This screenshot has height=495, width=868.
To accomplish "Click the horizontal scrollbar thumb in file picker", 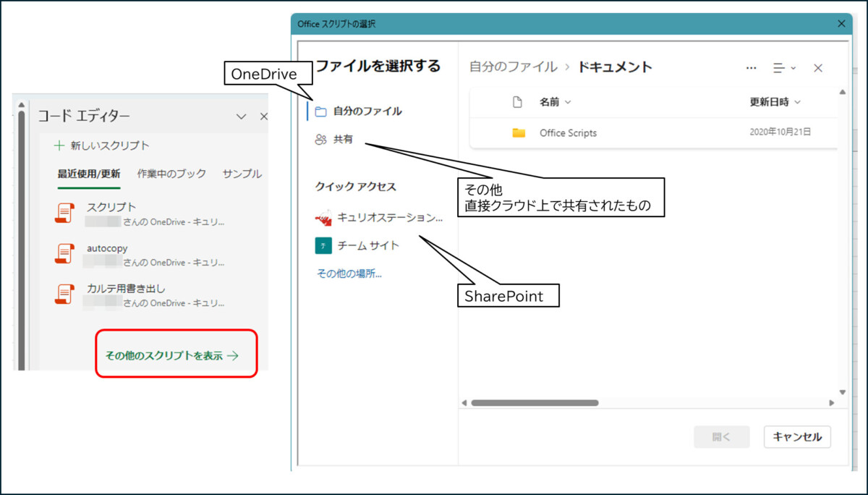I will coord(535,403).
